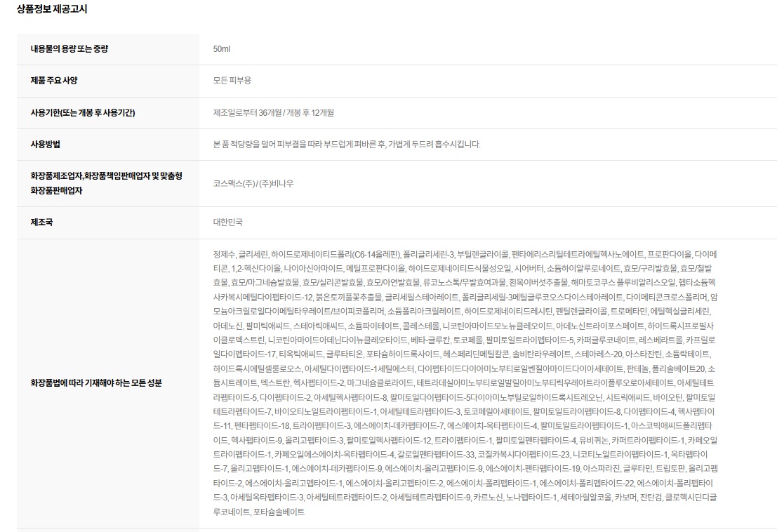The height and width of the screenshot is (532, 777).
Task: Click the 50ml volume value
Action: coord(222,48)
